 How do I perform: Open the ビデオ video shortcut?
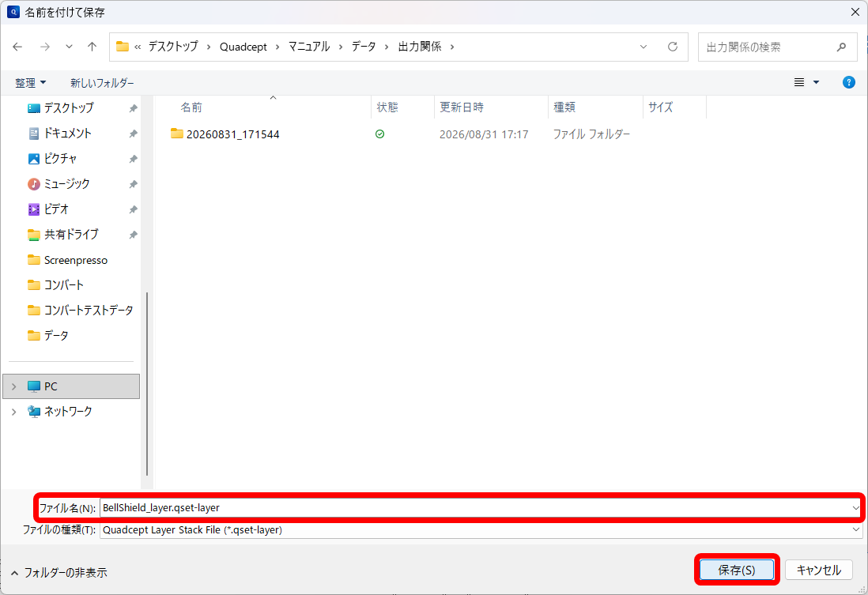(56, 209)
